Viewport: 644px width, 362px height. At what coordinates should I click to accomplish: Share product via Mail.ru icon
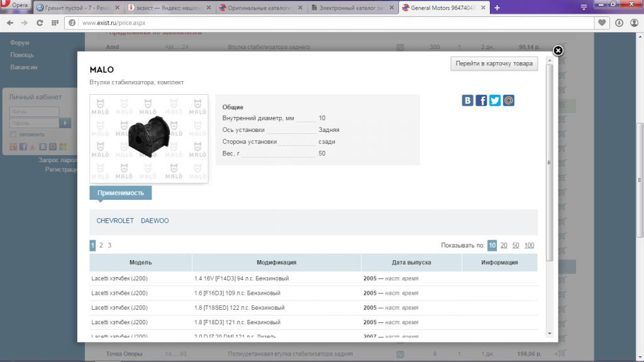pyautogui.click(x=508, y=101)
